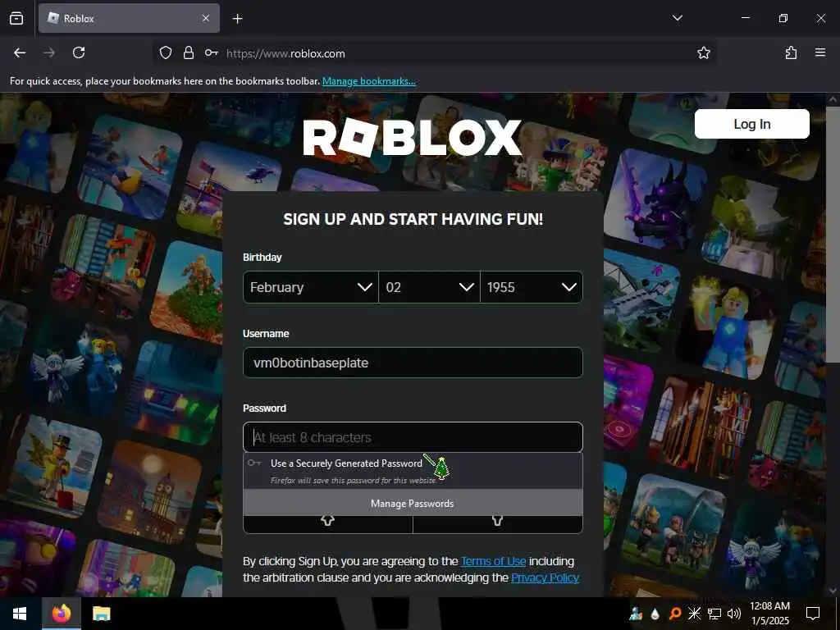Click the clock tower game thumbnail
840x630 pixels.
[151, 493]
